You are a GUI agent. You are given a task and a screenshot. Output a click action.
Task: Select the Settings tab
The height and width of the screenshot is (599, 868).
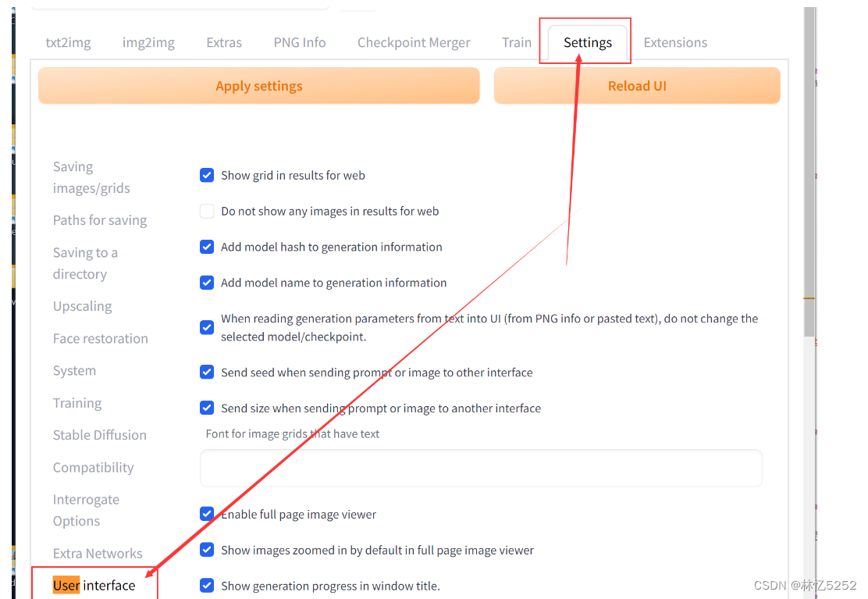click(587, 43)
